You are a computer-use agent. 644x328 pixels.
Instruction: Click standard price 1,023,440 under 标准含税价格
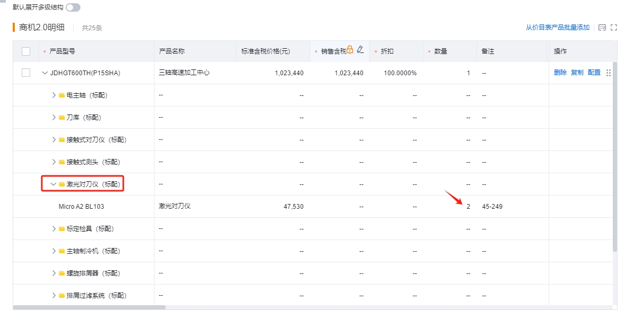[x=289, y=73]
